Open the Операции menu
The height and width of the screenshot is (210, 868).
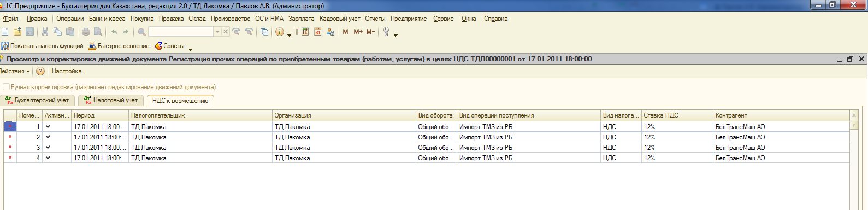70,19
